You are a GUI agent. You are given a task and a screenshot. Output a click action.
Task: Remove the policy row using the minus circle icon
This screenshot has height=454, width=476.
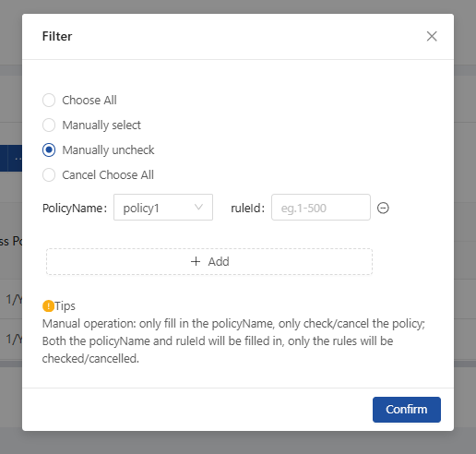tap(383, 208)
